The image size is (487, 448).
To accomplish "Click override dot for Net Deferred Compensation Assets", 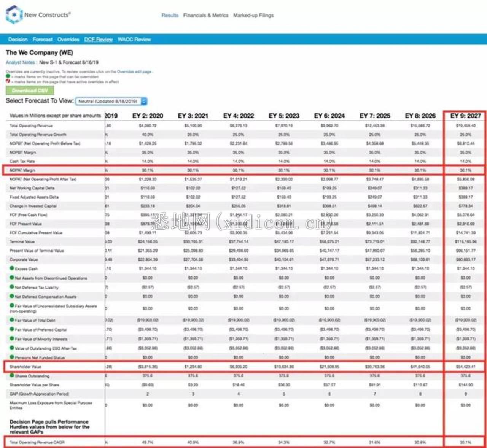I will click(x=12, y=296).
